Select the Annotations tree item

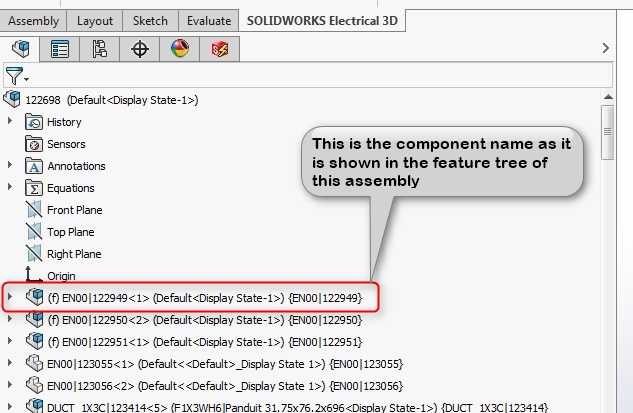pos(76,166)
